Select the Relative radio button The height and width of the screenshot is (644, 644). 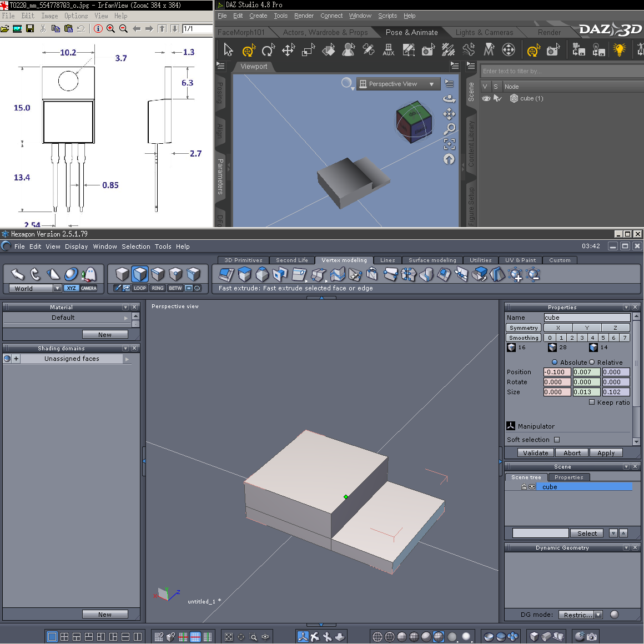[x=592, y=362]
